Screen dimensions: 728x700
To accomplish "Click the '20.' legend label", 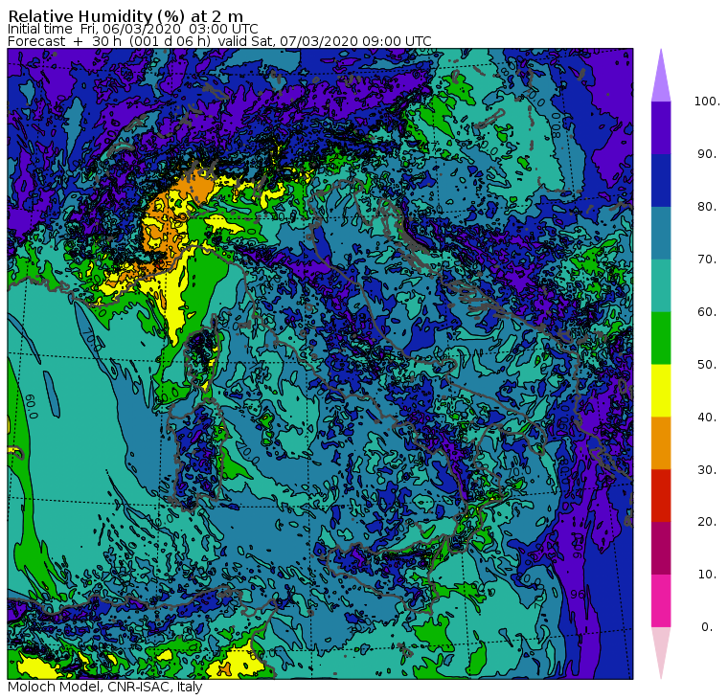I will [x=707, y=522].
